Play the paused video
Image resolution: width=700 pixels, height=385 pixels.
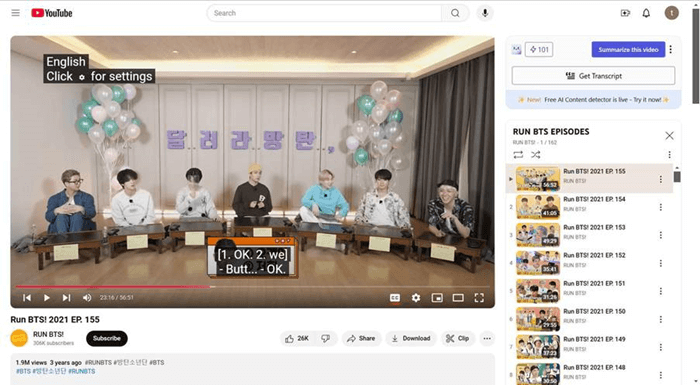(x=46, y=297)
